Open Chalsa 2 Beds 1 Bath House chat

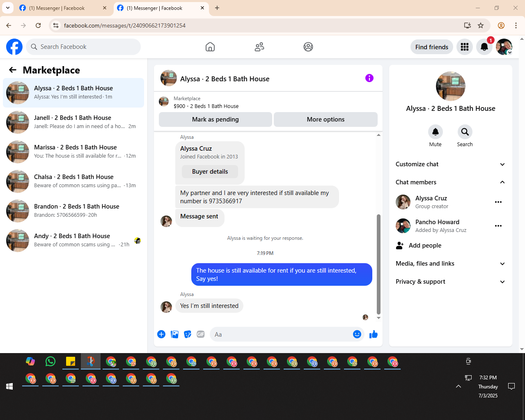point(73,181)
